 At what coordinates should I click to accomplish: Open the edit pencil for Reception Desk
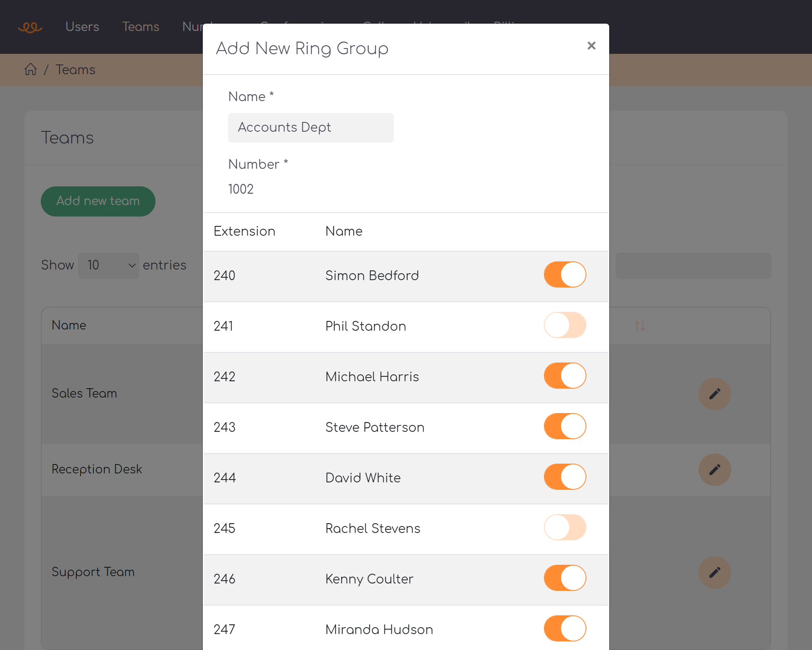[x=714, y=469]
